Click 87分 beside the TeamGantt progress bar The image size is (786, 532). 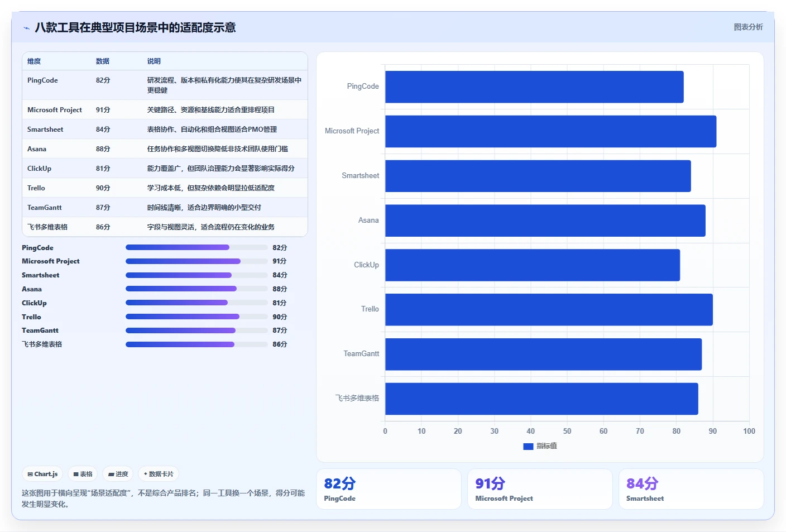tap(280, 330)
